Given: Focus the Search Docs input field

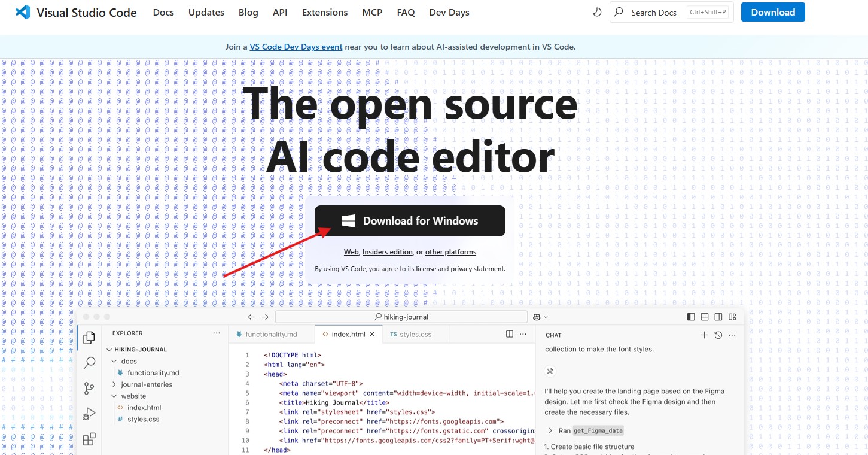Looking at the screenshot, I should [x=672, y=12].
